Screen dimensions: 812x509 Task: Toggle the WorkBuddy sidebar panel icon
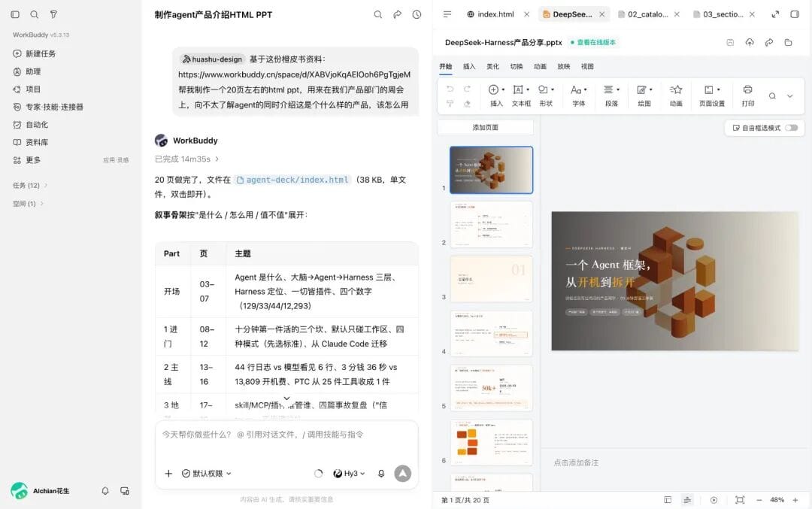(x=15, y=14)
